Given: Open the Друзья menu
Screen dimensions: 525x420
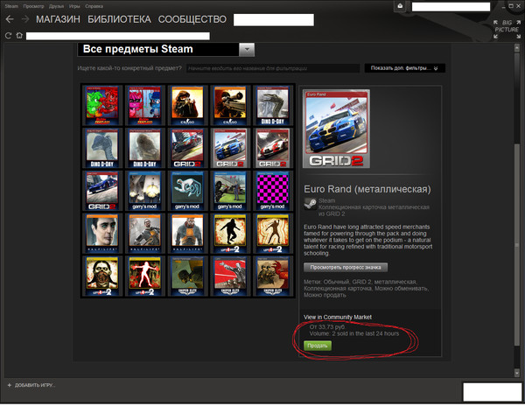Looking at the screenshot, I should [x=56, y=6].
